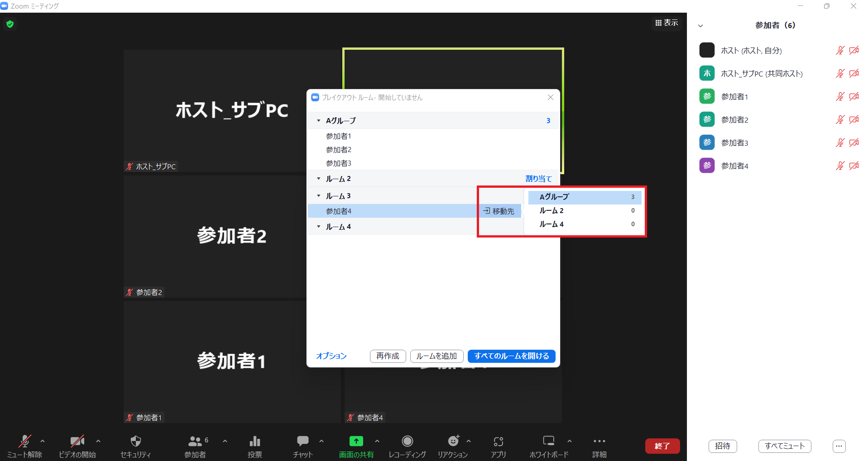Unmute the microphone (ミュート解除)
The image size is (868, 461).
pyautogui.click(x=24, y=442)
